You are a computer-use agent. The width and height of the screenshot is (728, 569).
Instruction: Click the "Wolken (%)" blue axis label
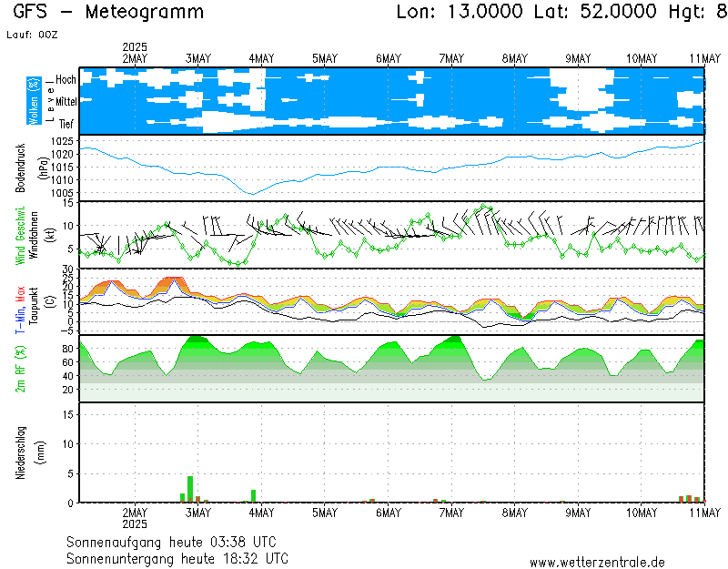coord(34,101)
